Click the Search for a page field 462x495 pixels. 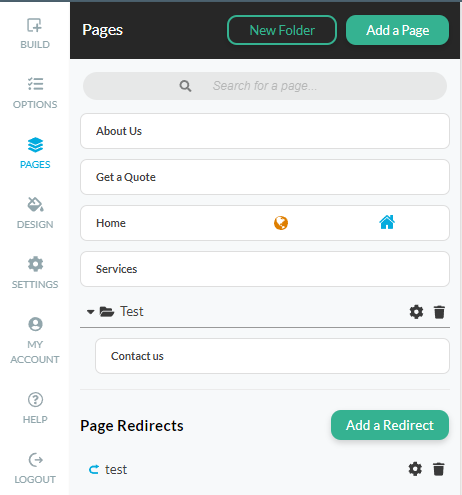[x=265, y=86]
